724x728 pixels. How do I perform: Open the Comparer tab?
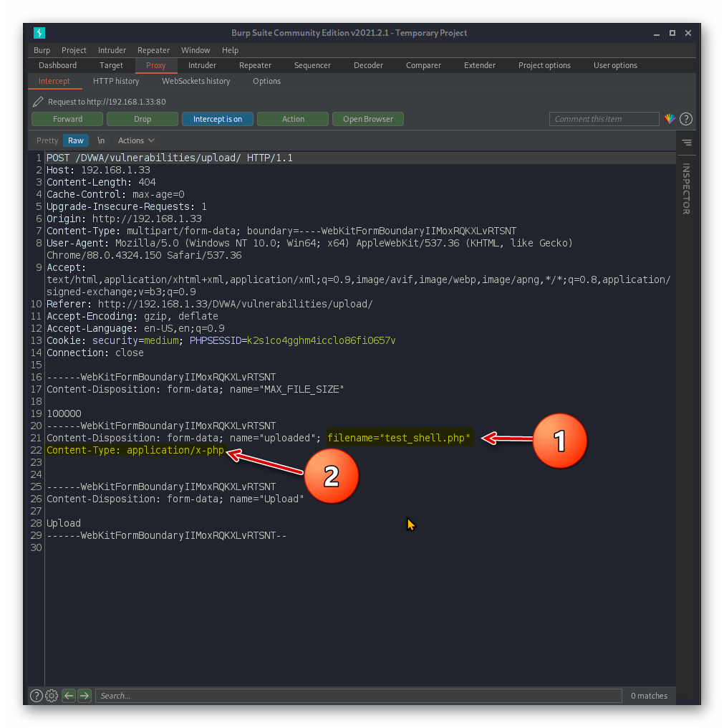point(423,65)
